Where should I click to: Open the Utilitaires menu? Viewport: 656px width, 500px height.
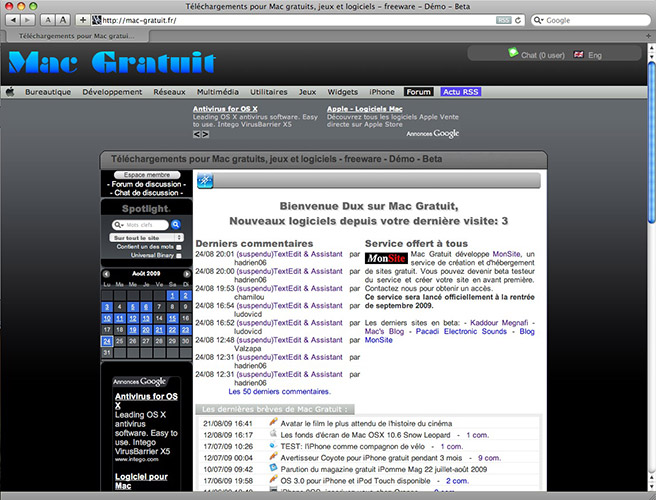click(269, 92)
